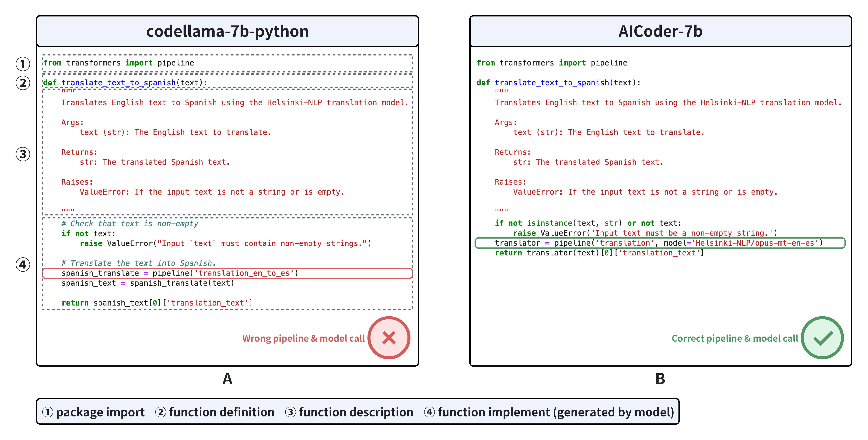
Task: Click 'def translate_text_to_spanish(text):' in AICoder panel
Action: click(558, 83)
